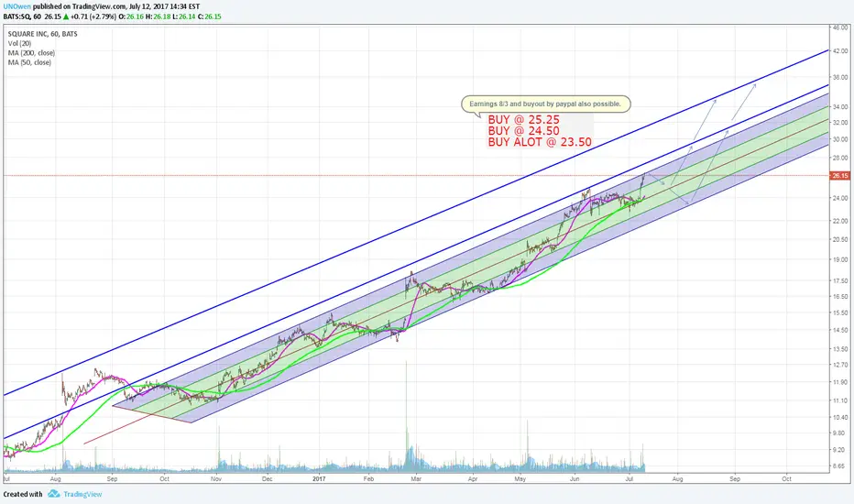
Task: Click the 13.50 price axis label
Action: click(840, 349)
